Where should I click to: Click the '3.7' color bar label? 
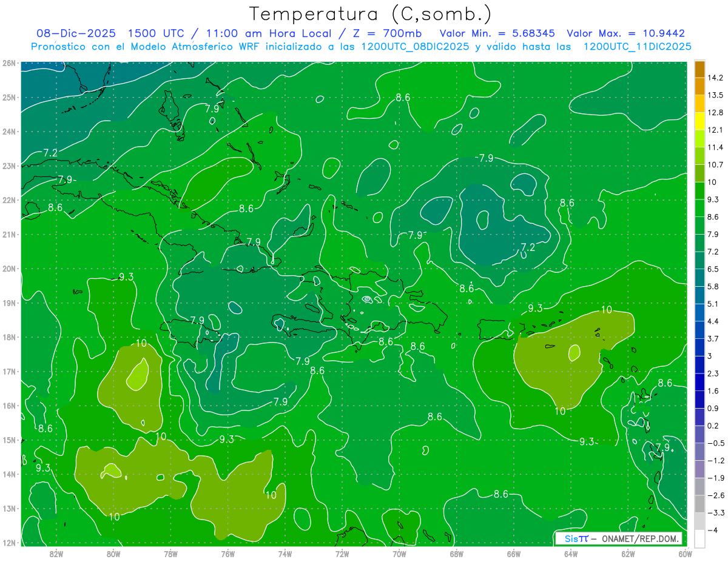pos(713,339)
